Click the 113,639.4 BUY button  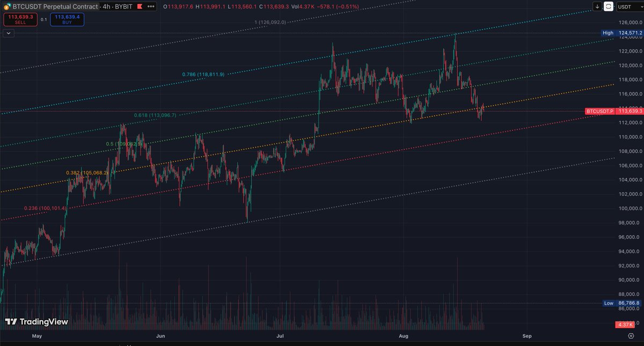(67, 19)
